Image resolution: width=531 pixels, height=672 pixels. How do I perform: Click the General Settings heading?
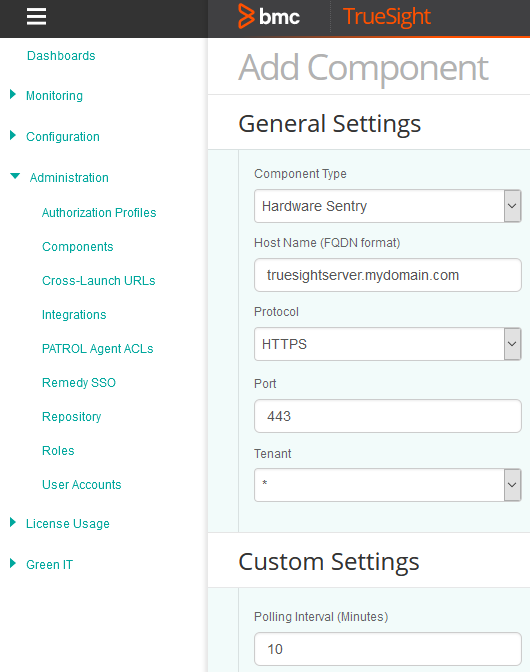[330, 124]
